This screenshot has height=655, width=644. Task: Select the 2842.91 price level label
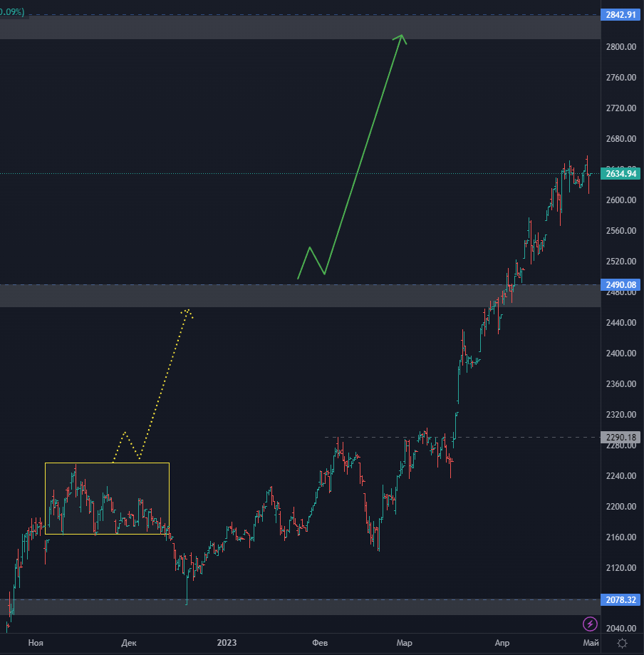click(620, 15)
